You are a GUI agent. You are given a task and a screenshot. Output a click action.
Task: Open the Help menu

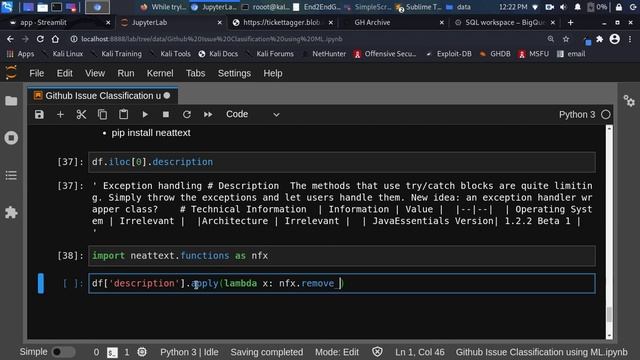click(x=273, y=73)
